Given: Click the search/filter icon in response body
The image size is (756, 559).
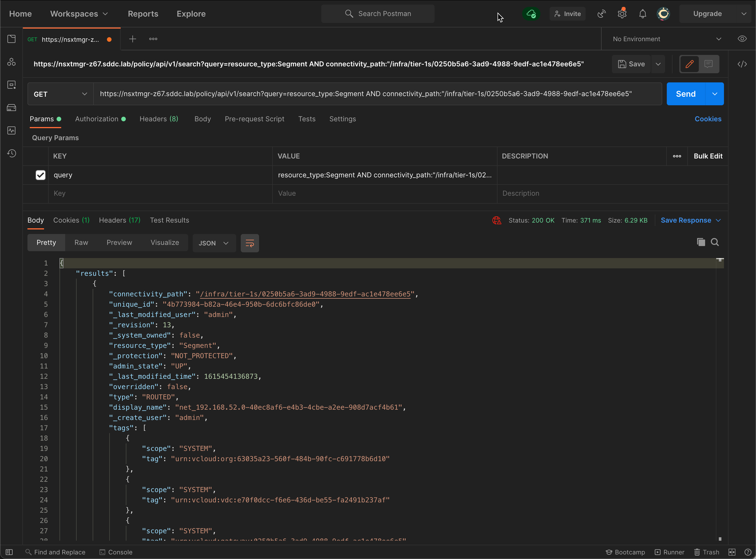Looking at the screenshot, I should point(715,242).
